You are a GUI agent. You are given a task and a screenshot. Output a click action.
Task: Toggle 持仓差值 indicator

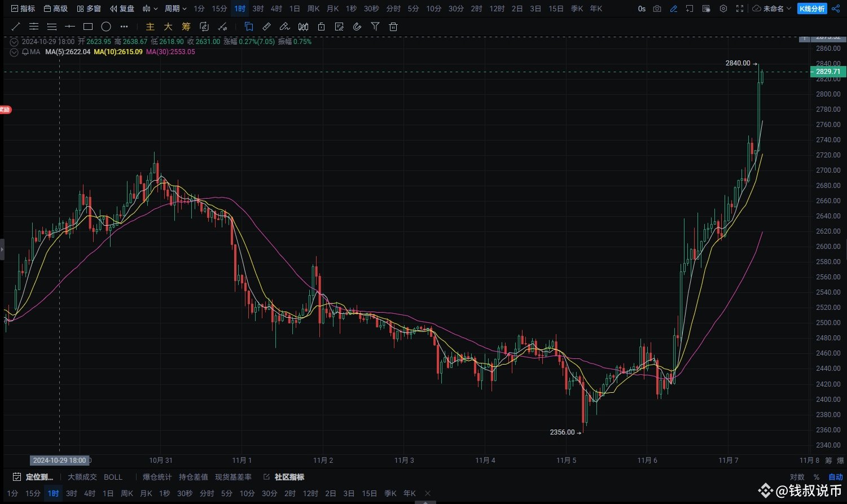[x=194, y=477]
